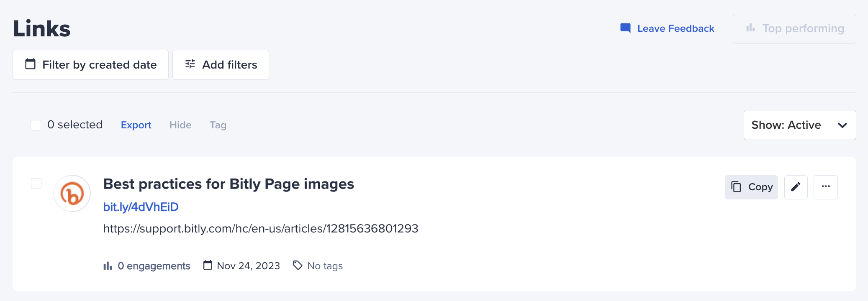This screenshot has height=301, width=868.
Task: Click the bar chart engagements icon
Action: 108,266
